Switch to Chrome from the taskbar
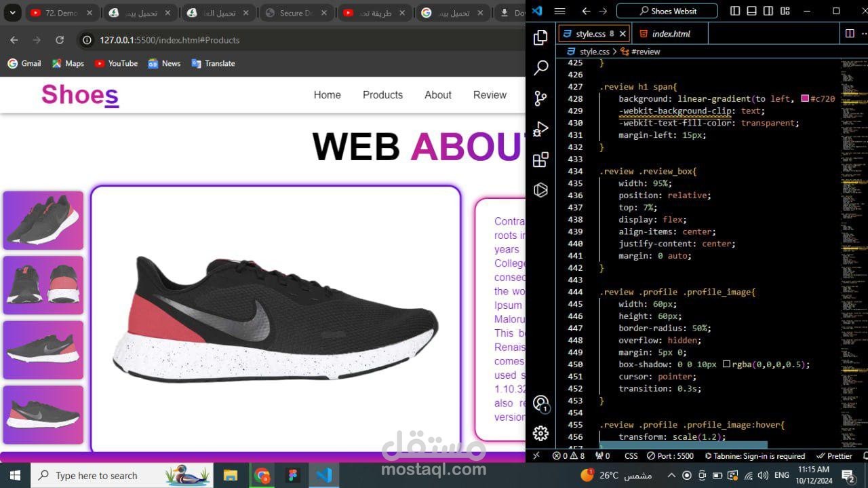This screenshot has width=868, height=488. point(262,475)
